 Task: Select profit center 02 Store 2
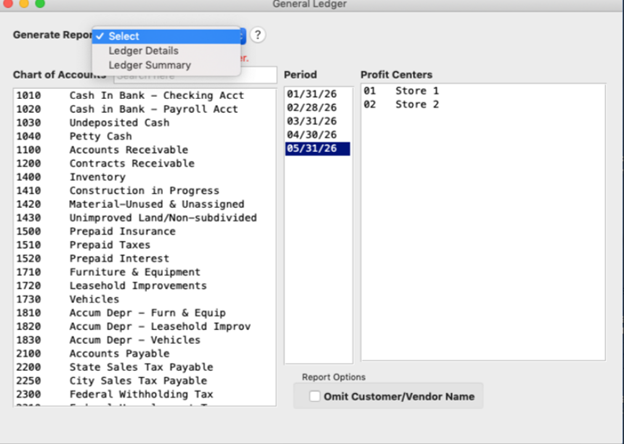483,105
